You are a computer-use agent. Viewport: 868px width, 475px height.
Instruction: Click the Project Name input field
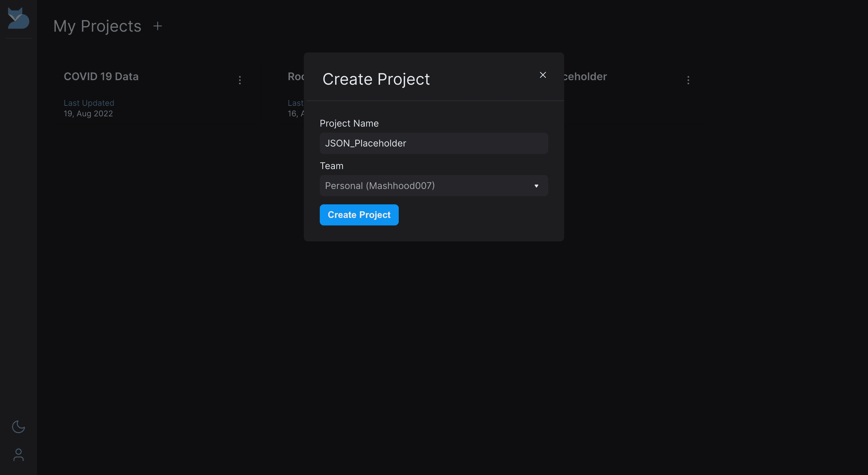pyautogui.click(x=434, y=143)
